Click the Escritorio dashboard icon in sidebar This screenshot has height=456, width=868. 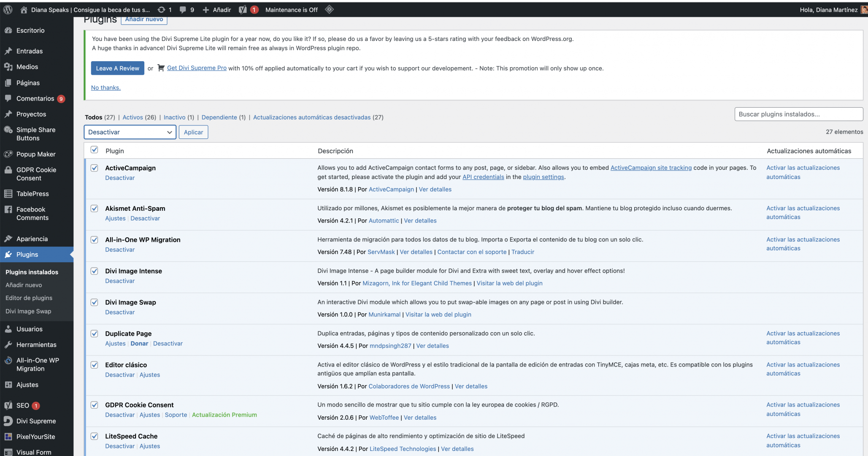[x=8, y=30]
